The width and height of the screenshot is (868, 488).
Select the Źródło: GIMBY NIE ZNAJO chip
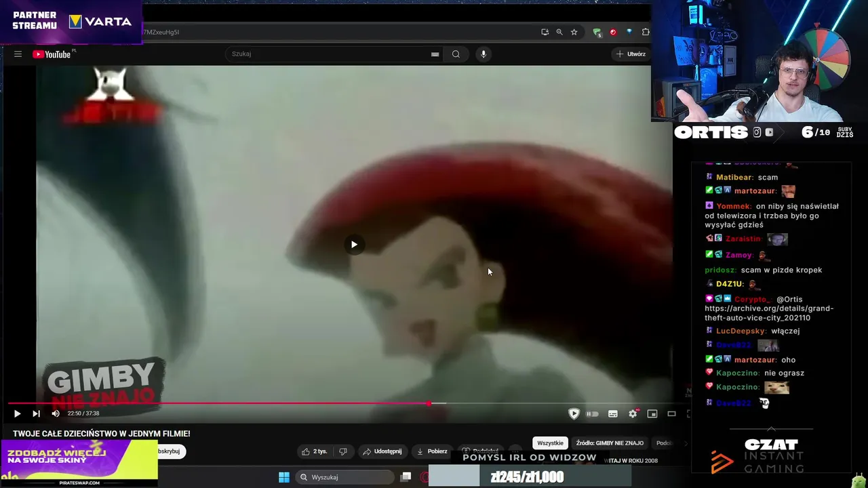[610, 443]
